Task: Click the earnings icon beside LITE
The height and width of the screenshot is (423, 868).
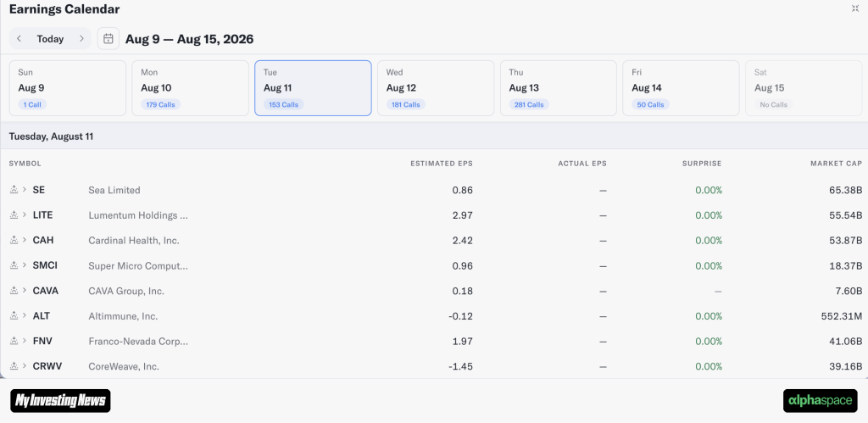Action: tap(14, 214)
